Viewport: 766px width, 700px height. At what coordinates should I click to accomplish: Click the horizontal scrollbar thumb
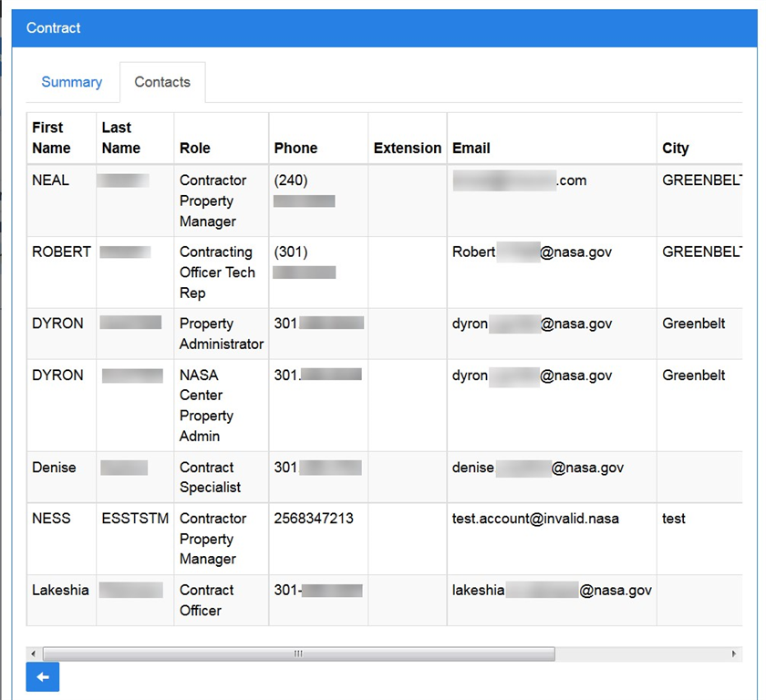coord(298,654)
